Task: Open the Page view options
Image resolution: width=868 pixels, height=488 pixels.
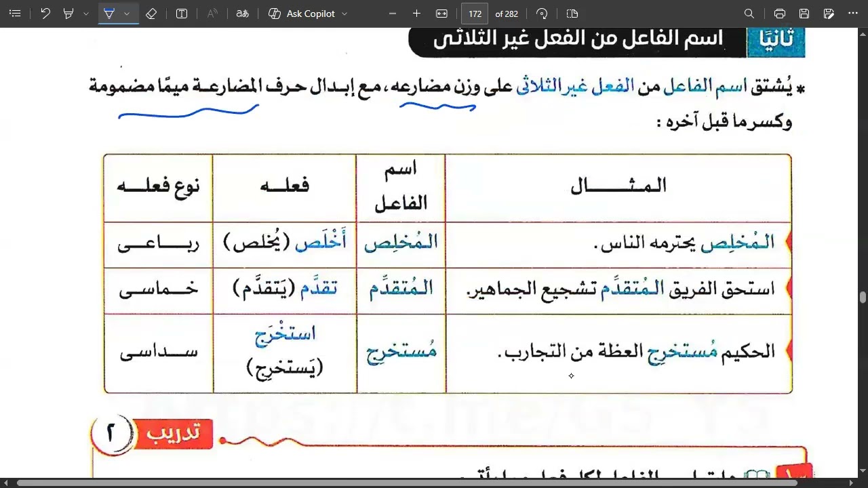Action: pyautogui.click(x=572, y=14)
